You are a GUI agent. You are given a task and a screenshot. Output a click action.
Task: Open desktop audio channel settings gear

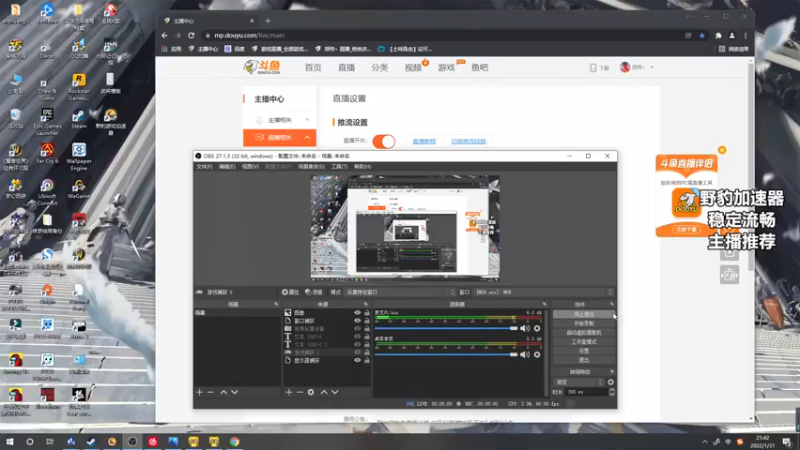point(537,354)
